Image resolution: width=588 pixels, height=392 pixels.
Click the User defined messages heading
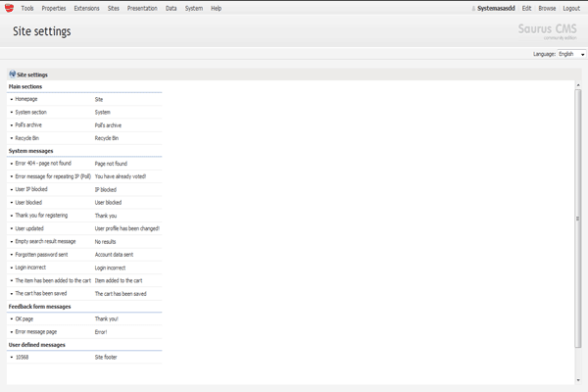(37, 345)
